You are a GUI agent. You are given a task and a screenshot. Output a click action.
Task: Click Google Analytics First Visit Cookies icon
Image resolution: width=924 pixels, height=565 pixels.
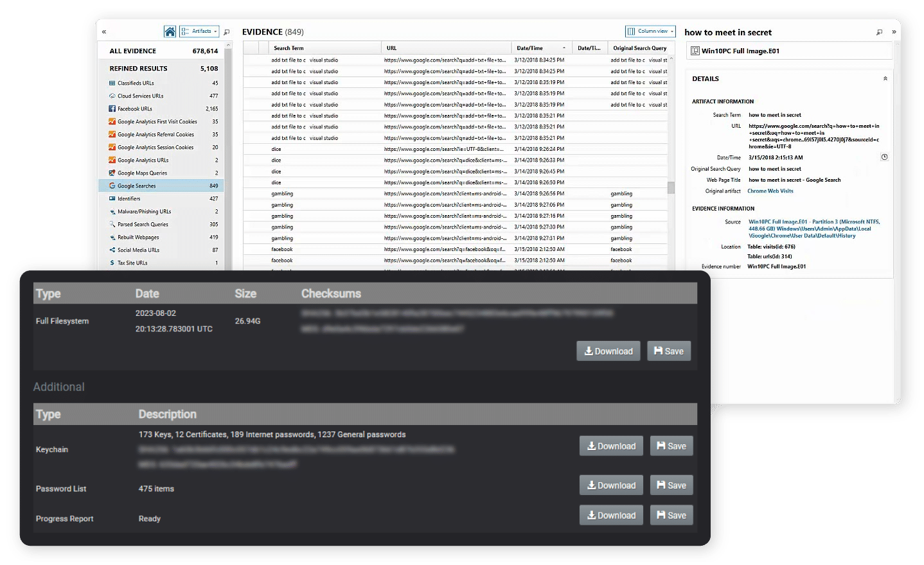coord(112,122)
